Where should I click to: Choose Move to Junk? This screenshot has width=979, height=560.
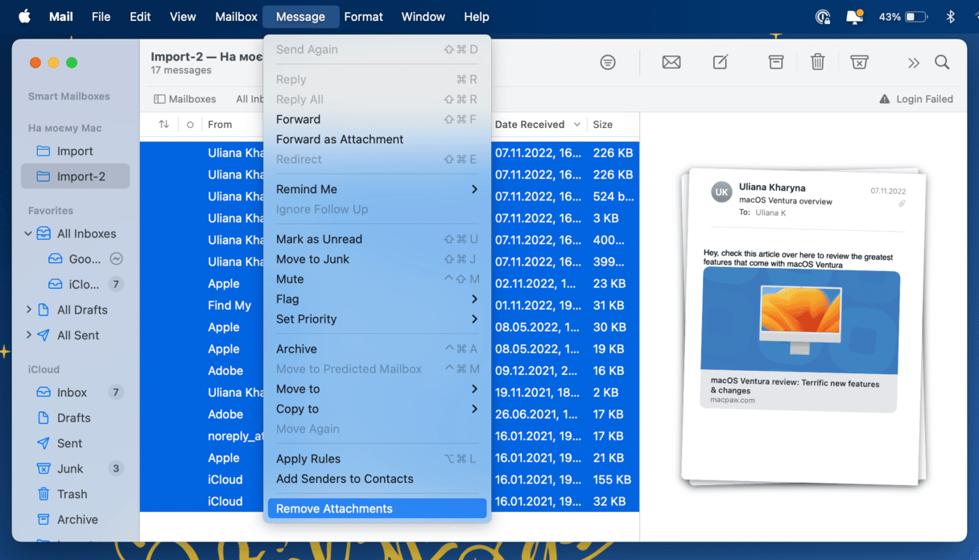377,259
